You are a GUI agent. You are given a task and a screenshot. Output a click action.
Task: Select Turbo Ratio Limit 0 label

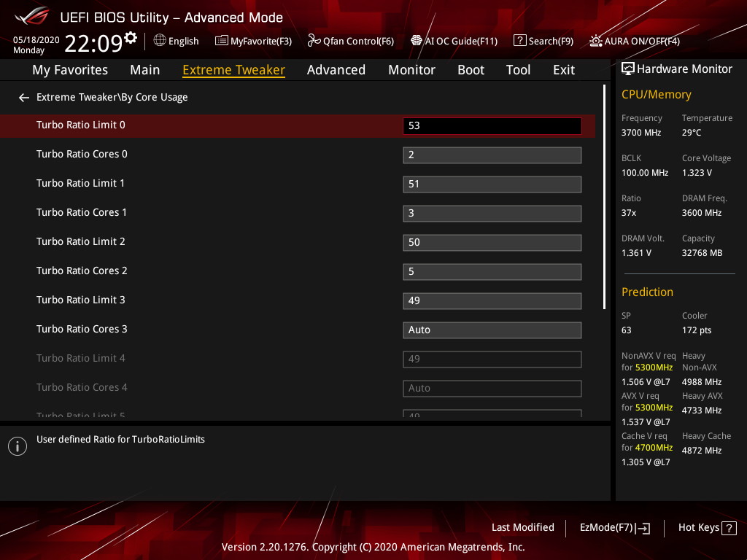[80, 125]
